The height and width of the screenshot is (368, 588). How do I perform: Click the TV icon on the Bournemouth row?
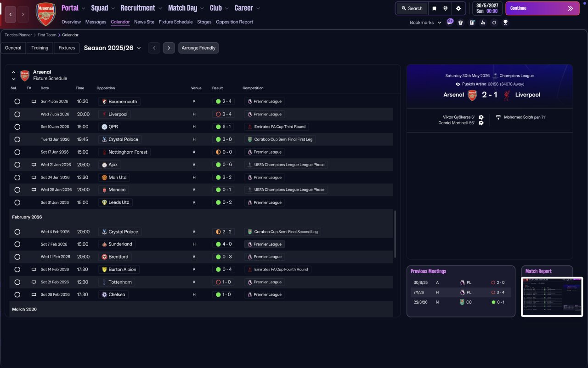(x=34, y=102)
